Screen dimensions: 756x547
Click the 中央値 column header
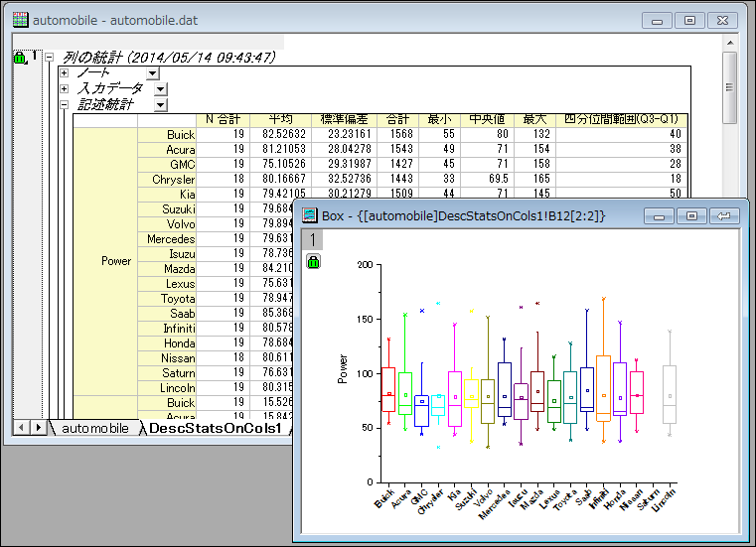click(x=488, y=120)
